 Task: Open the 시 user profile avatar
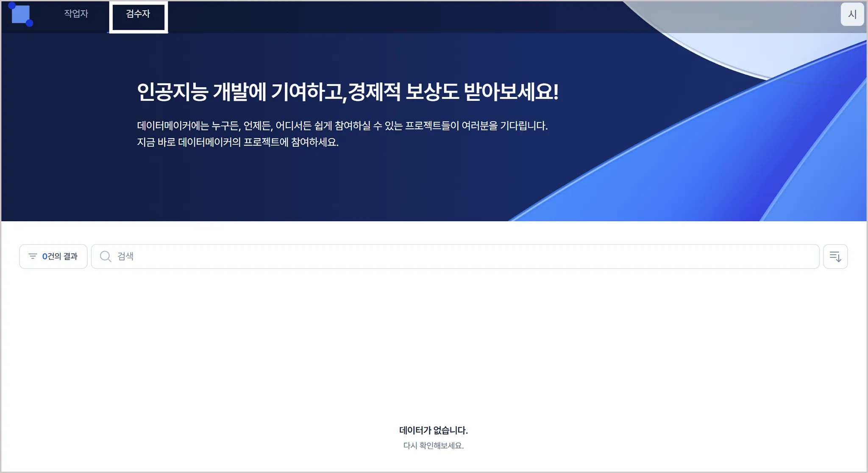pos(852,14)
